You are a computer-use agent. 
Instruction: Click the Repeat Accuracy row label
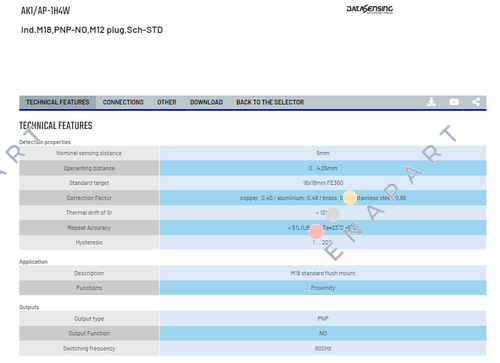point(89,228)
